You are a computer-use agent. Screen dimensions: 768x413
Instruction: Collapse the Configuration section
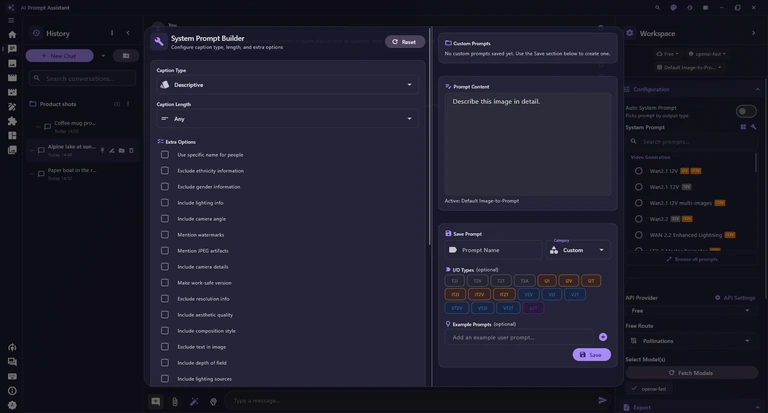click(758, 89)
